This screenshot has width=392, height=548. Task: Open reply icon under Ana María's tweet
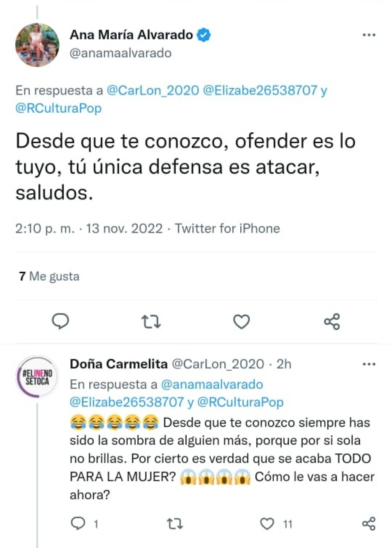[x=60, y=322]
